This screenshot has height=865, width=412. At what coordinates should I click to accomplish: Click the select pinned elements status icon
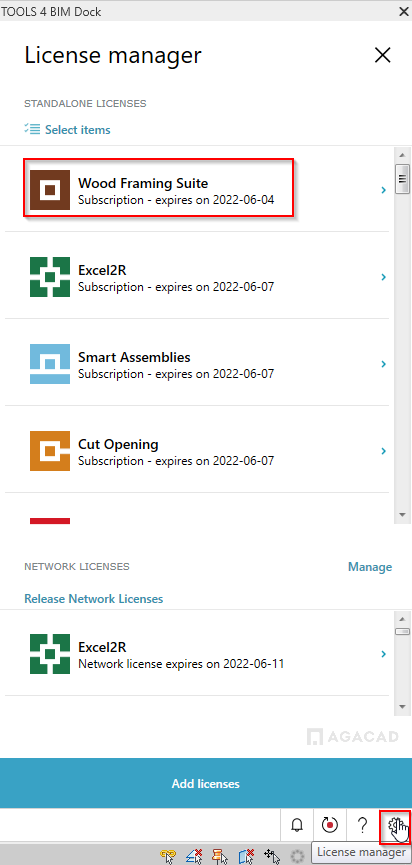tap(221, 856)
